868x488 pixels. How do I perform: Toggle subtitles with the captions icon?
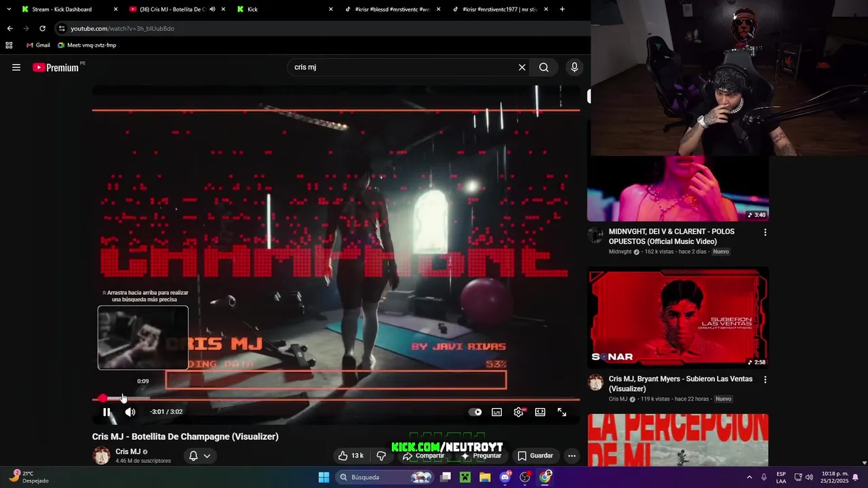click(497, 412)
